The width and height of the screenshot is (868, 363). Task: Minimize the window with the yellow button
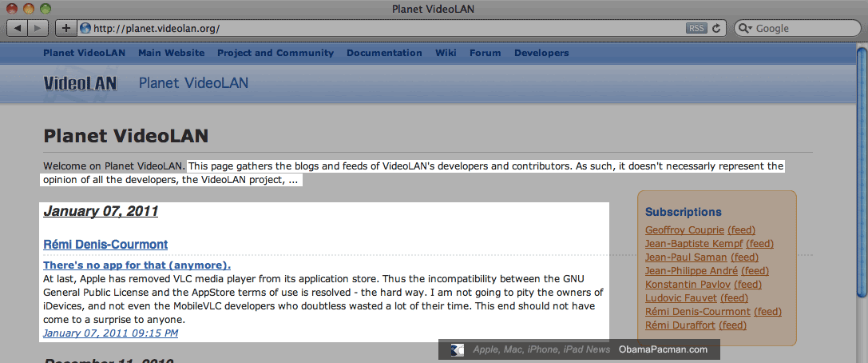[x=28, y=8]
